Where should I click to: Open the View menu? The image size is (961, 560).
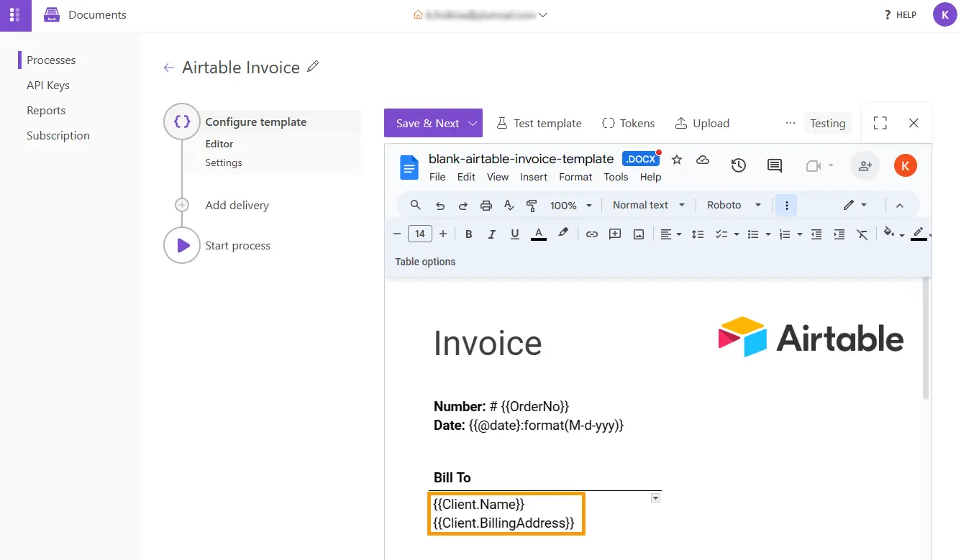(x=498, y=177)
